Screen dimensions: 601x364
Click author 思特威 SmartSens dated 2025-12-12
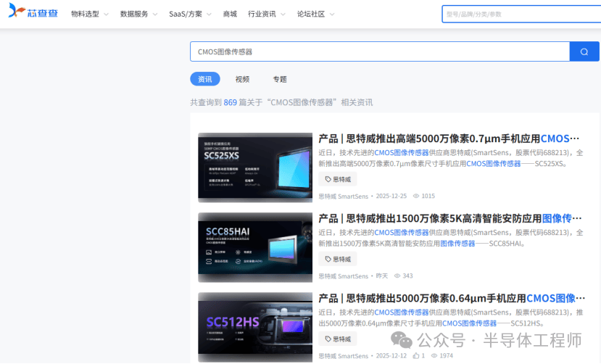344,356
